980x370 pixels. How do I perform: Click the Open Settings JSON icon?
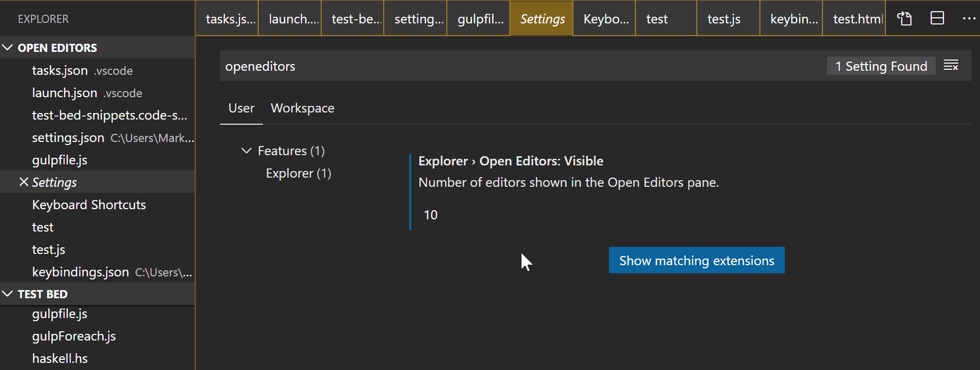tap(904, 19)
